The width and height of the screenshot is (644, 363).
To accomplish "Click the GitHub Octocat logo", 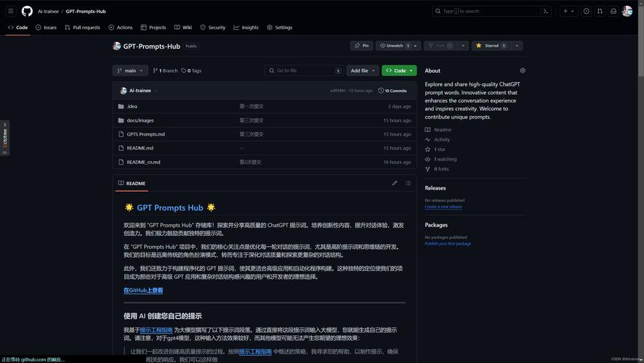I will tap(27, 11).
